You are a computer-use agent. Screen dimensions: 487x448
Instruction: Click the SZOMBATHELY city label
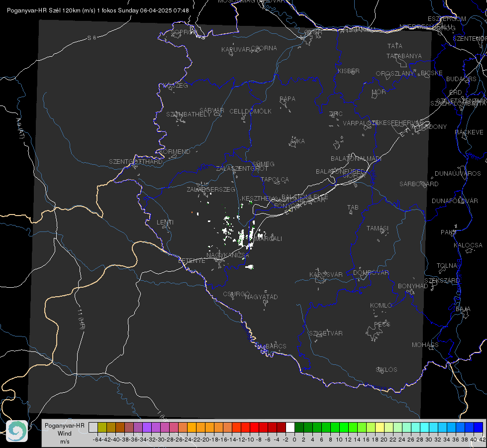[189, 114]
